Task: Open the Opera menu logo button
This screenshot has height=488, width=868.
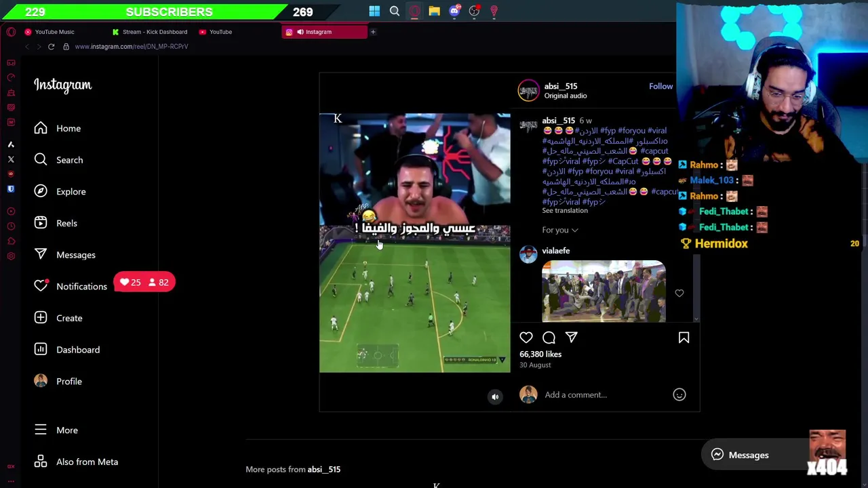Action: [x=11, y=32]
